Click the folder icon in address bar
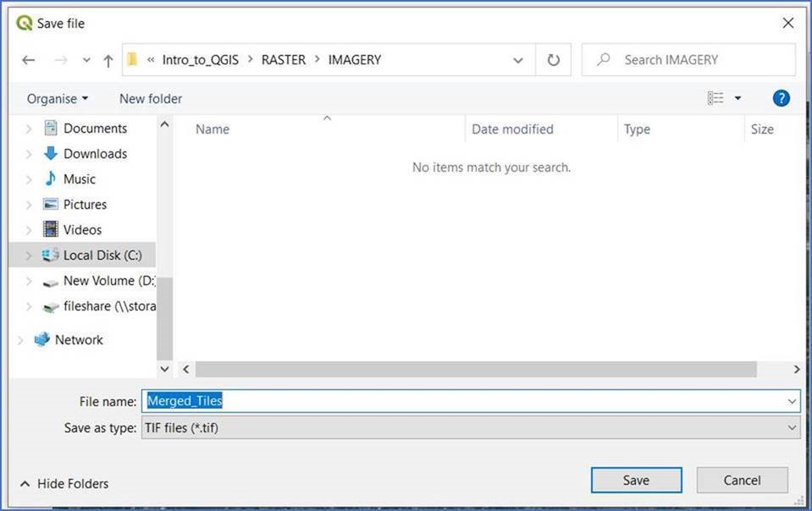812x511 pixels. click(133, 59)
